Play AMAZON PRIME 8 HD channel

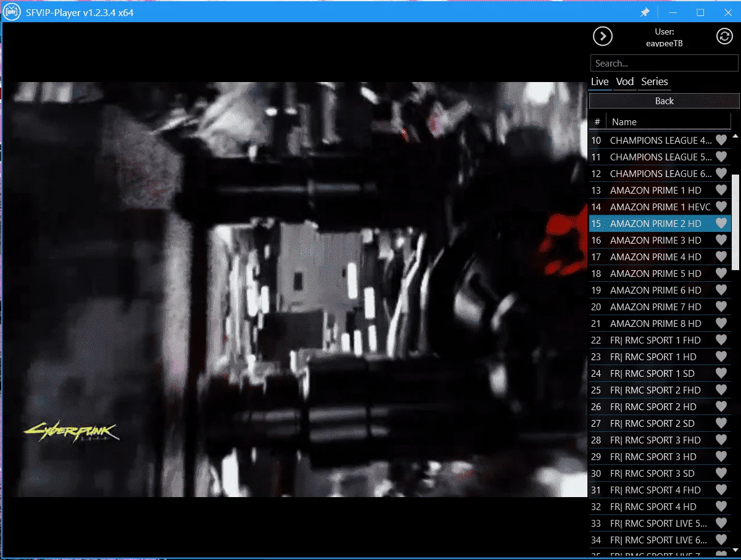click(x=660, y=323)
